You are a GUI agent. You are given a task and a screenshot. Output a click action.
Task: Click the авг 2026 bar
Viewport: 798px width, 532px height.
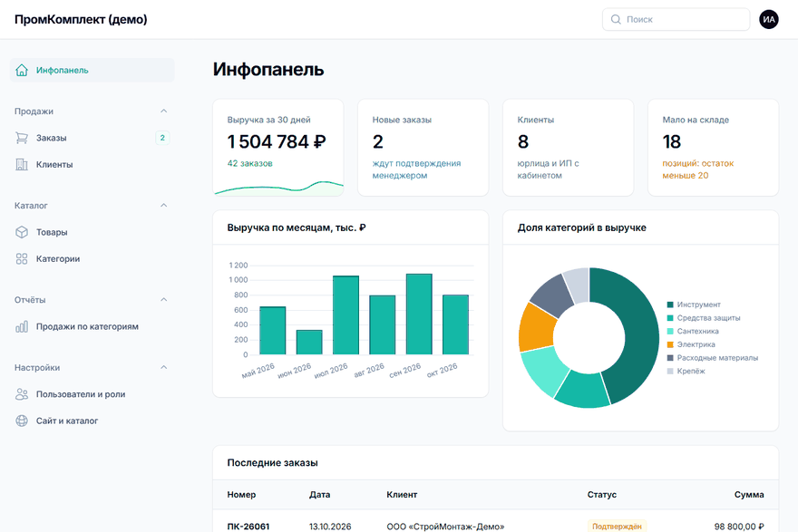click(382, 325)
